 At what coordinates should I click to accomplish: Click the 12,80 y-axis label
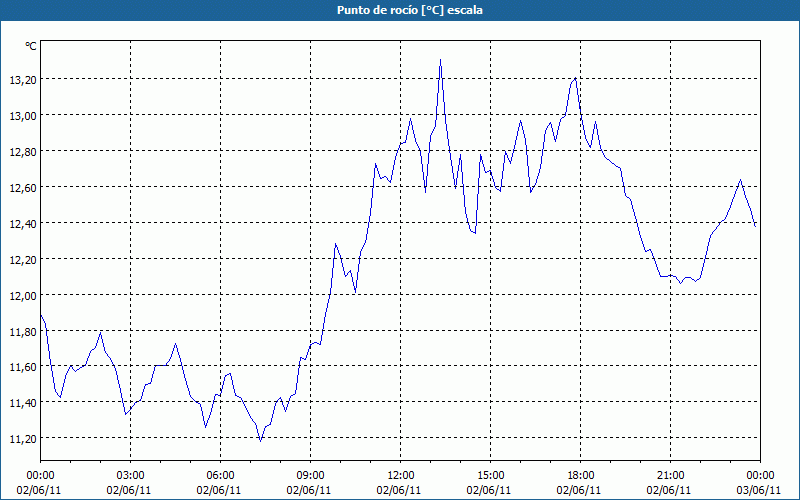(x=23, y=151)
